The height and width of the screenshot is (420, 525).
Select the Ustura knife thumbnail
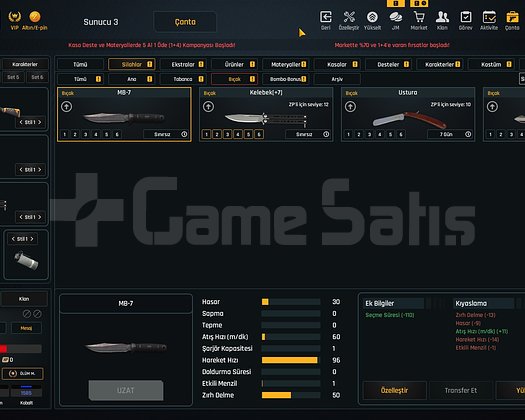pos(409,119)
